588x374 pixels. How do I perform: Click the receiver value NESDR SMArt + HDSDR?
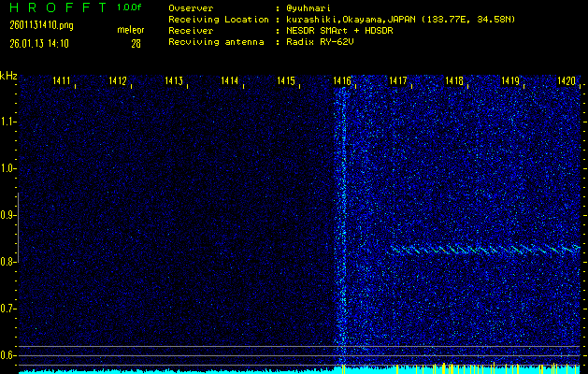pyautogui.click(x=339, y=31)
